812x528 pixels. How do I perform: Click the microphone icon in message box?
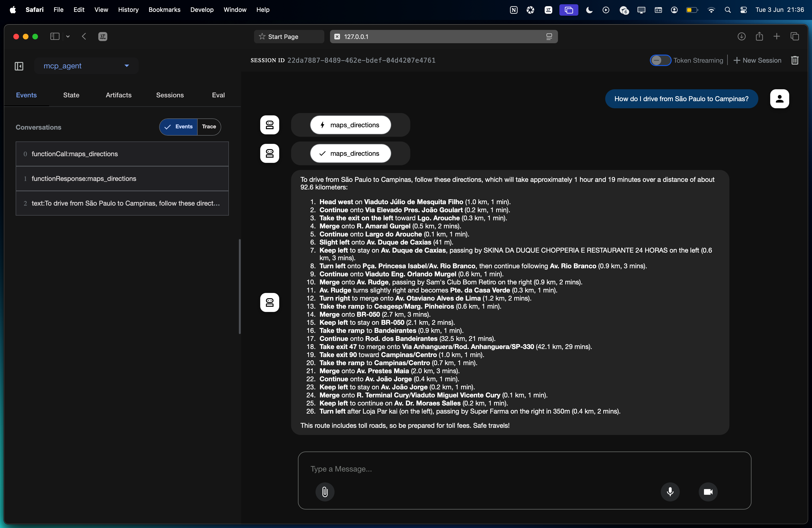pos(670,491)
